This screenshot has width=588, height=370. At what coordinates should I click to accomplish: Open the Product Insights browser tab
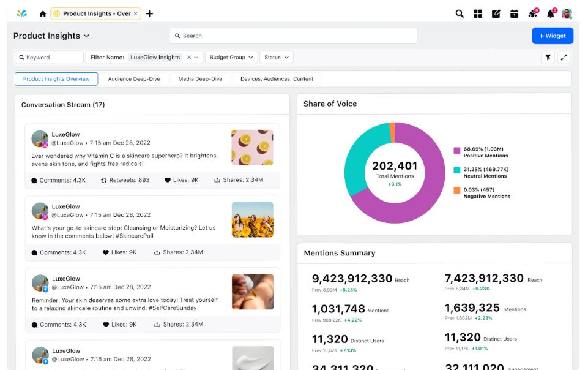pos(96,14)
